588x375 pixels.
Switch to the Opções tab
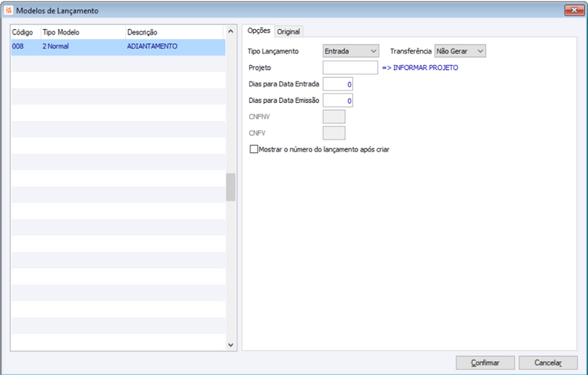[x=259, y=31]
